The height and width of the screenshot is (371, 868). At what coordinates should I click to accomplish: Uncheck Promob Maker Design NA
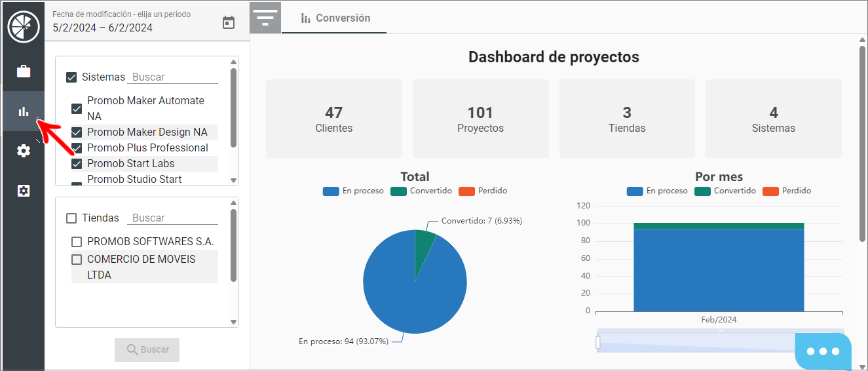point(77,132)
